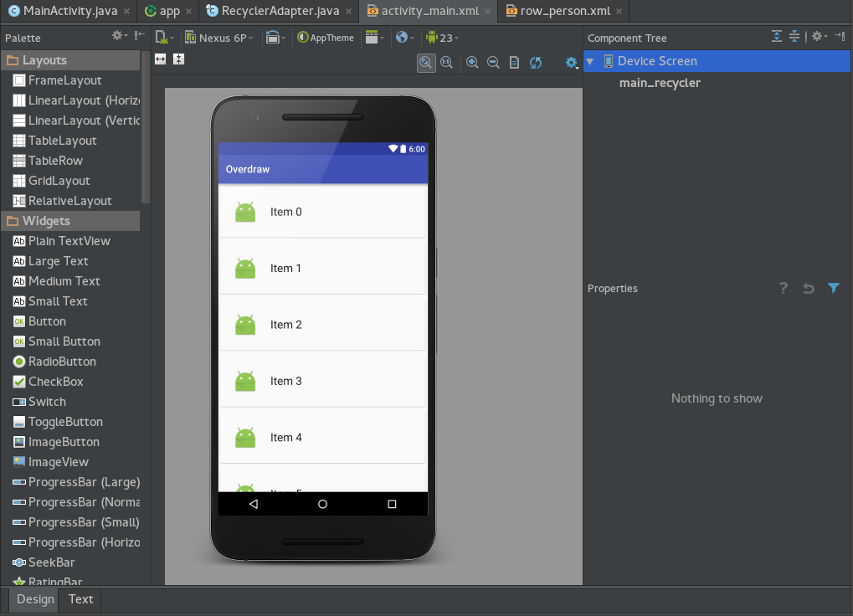Click the 1:1 actual size zoom icon

(447, 62)
